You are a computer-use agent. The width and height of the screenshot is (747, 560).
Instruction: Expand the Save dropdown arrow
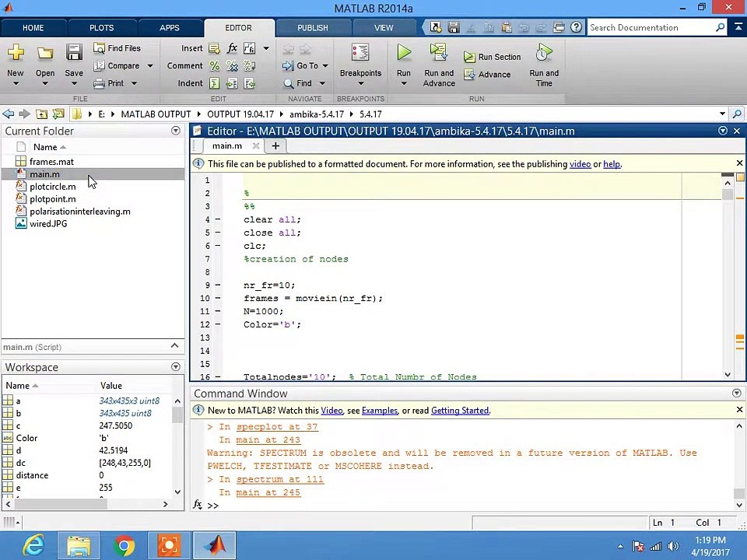coord(74,84)
